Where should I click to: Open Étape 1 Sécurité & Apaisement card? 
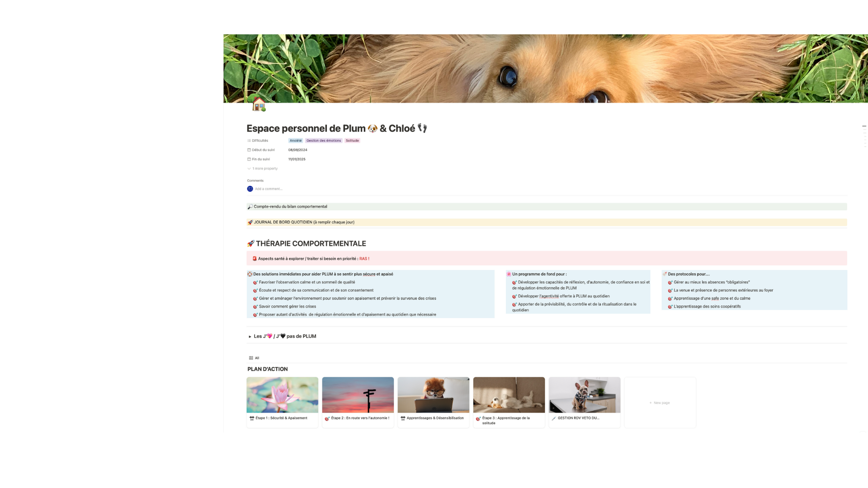[282, 402]
